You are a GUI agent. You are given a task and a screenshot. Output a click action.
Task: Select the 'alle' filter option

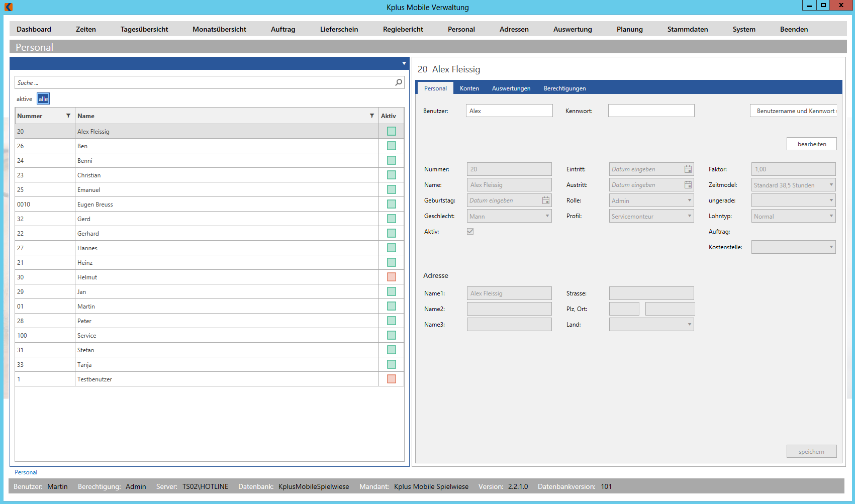(43, 99)
